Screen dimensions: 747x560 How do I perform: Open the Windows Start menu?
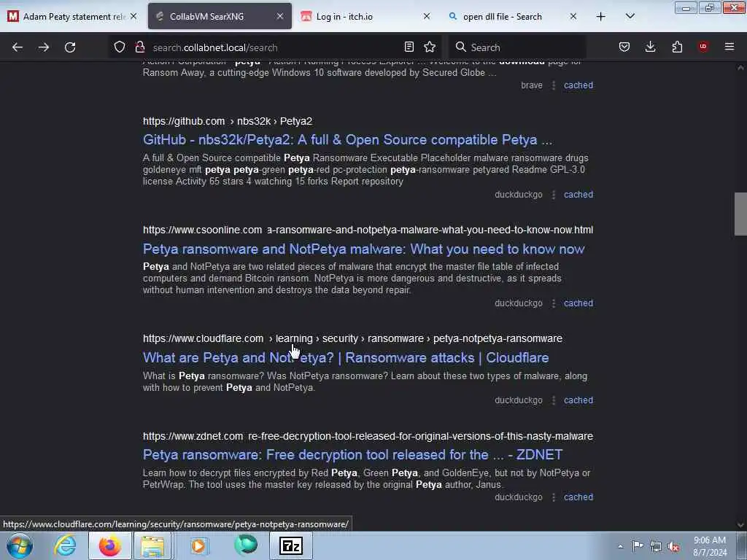[20, 545]
